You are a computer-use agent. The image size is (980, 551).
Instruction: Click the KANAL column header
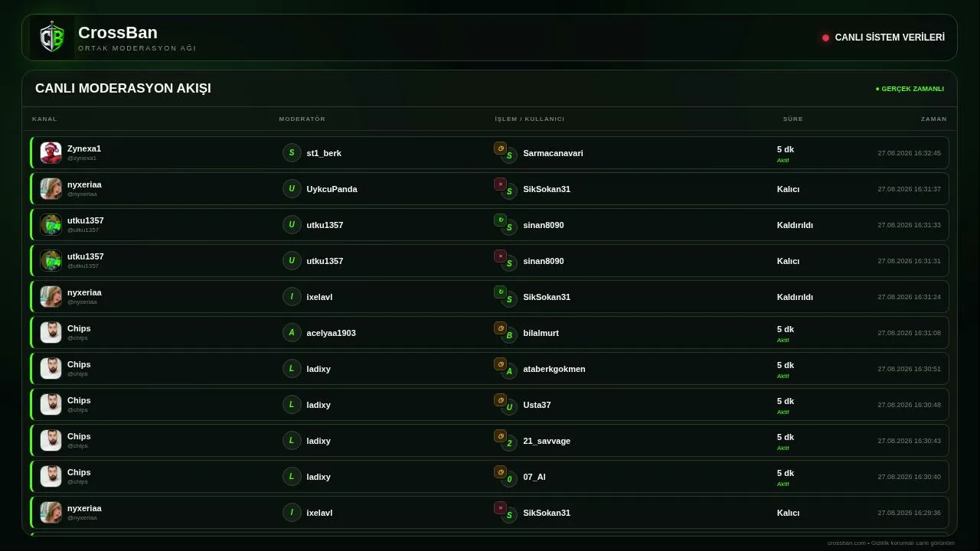[x=44, y=119]
